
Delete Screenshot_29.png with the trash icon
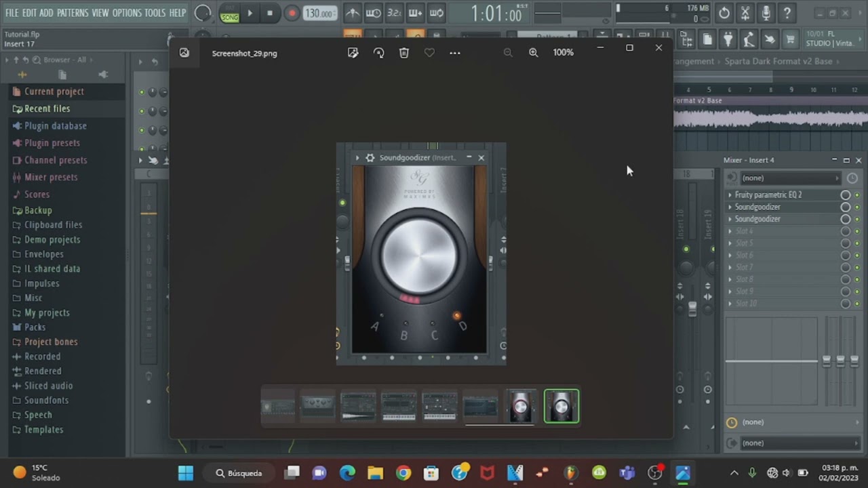404,53
